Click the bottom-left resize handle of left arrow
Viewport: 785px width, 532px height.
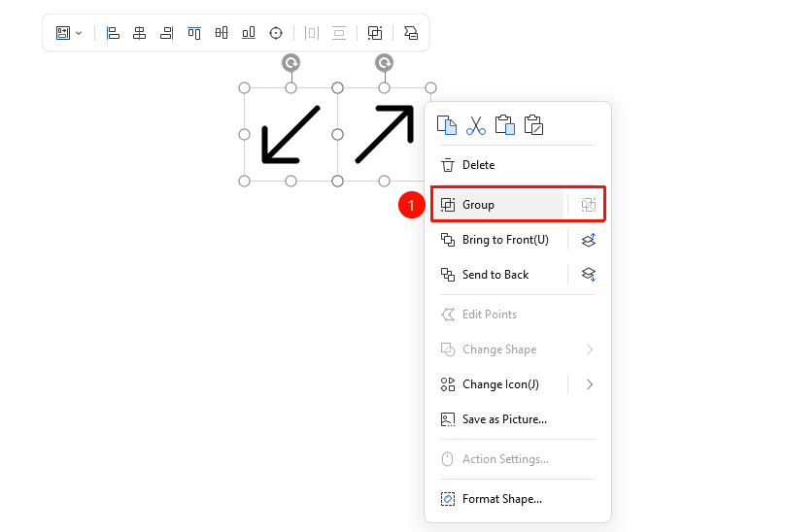(x=244, y=182)
